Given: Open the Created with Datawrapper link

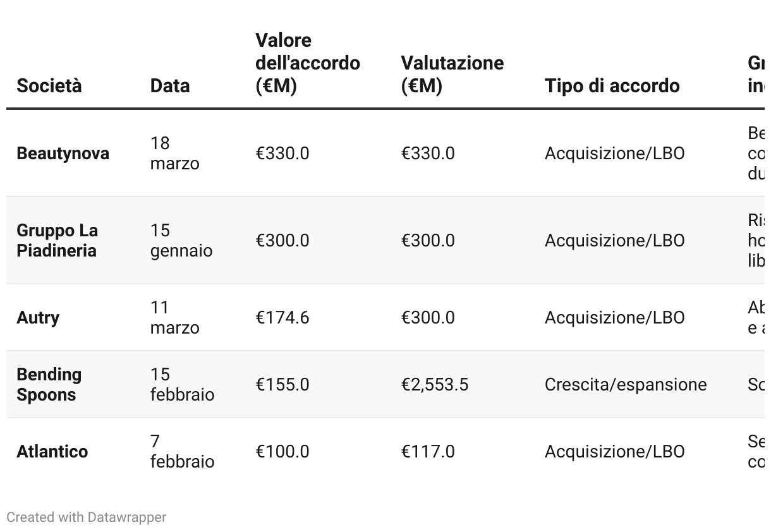Looking at the screenshot, I should point(87,517).
